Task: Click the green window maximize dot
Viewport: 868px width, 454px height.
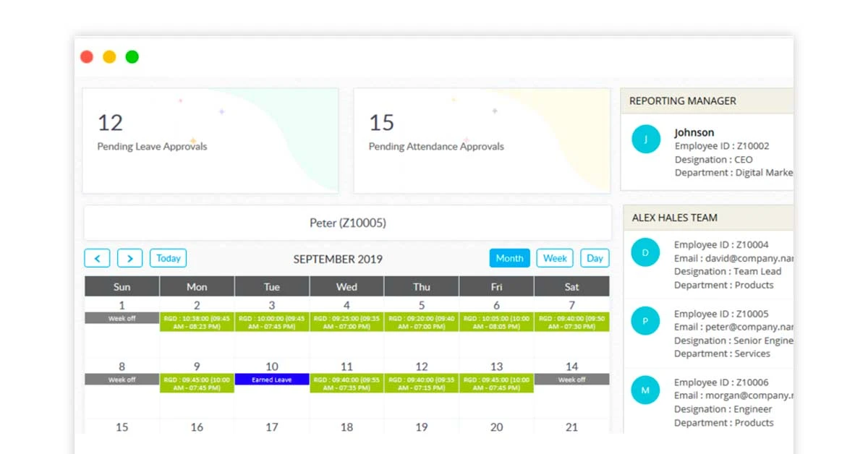Action: 132,56
